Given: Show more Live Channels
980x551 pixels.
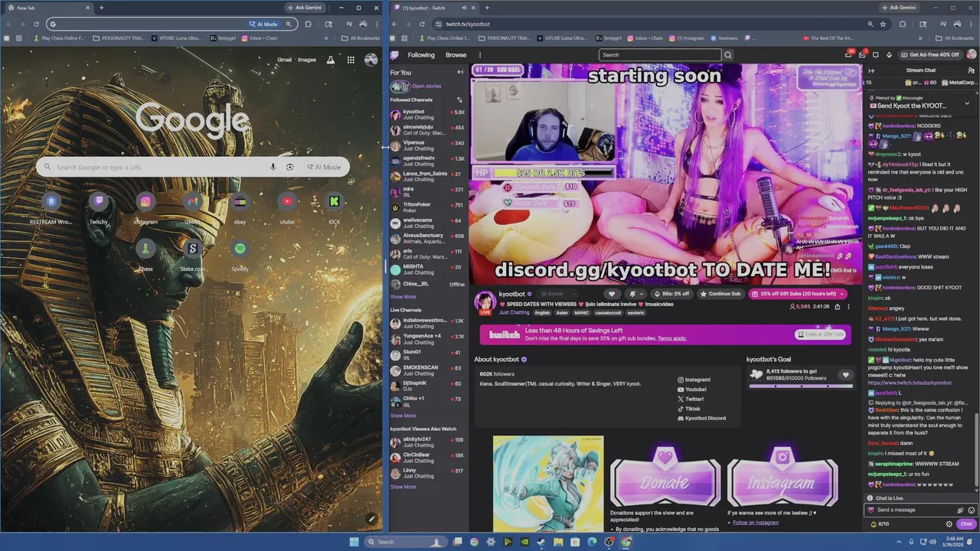Looking at the screenshot, I should pyautogui.click(x=403, y=416).
